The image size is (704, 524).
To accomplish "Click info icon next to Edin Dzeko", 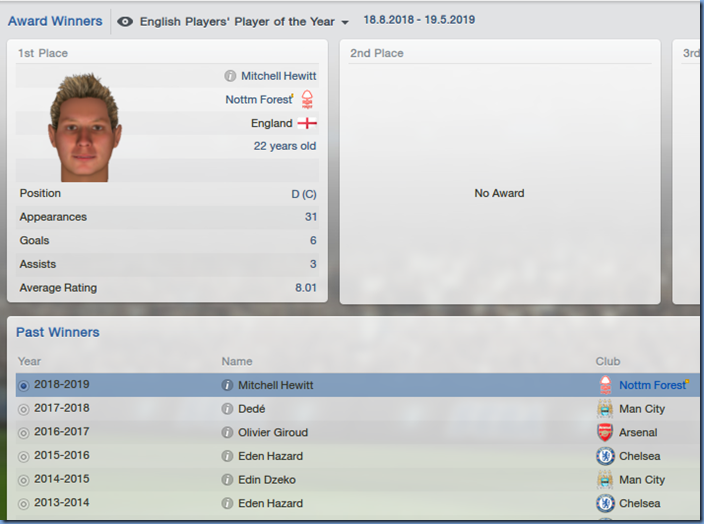I will pyautogui.click(x=227, y=480).
